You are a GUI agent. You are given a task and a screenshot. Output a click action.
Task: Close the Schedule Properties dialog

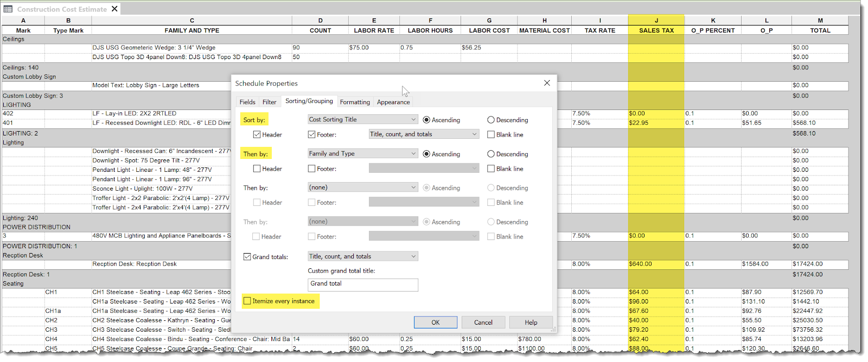[x=547, y=83]
